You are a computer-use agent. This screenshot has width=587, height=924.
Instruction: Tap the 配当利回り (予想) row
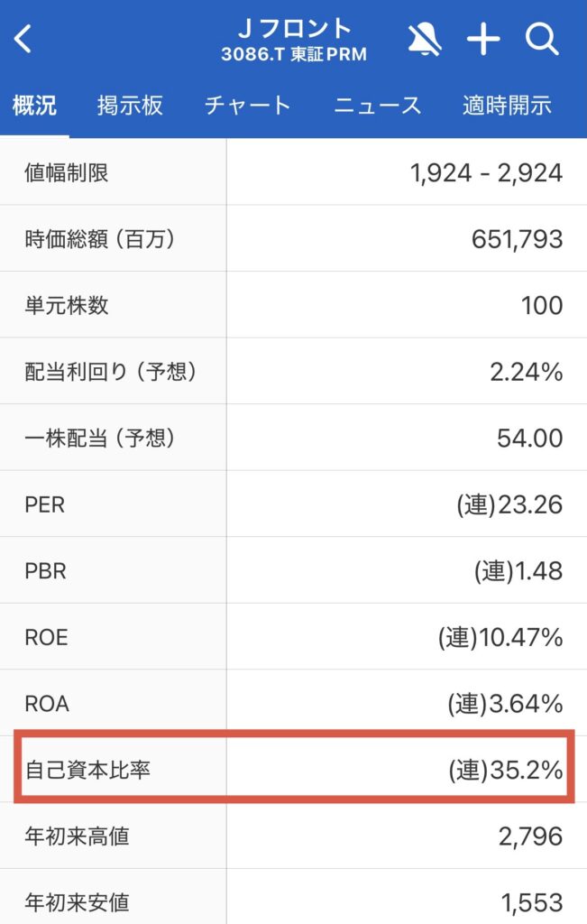(x=293, y=372)
